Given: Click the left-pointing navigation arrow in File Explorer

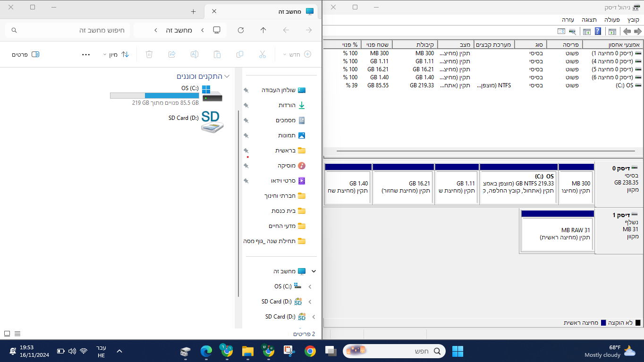Looking at the screenshot, I should click(x=286, y=30).
